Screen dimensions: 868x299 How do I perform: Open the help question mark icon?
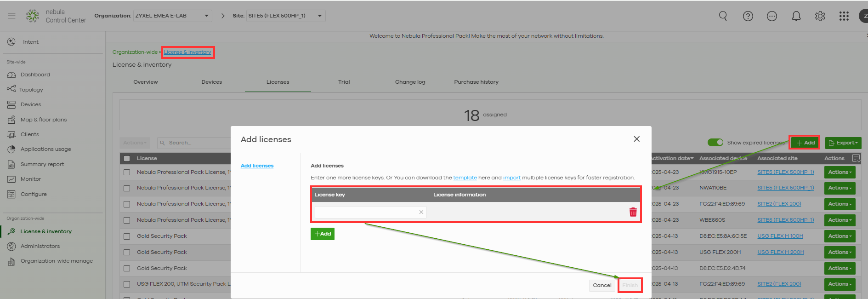click(748, 16)
